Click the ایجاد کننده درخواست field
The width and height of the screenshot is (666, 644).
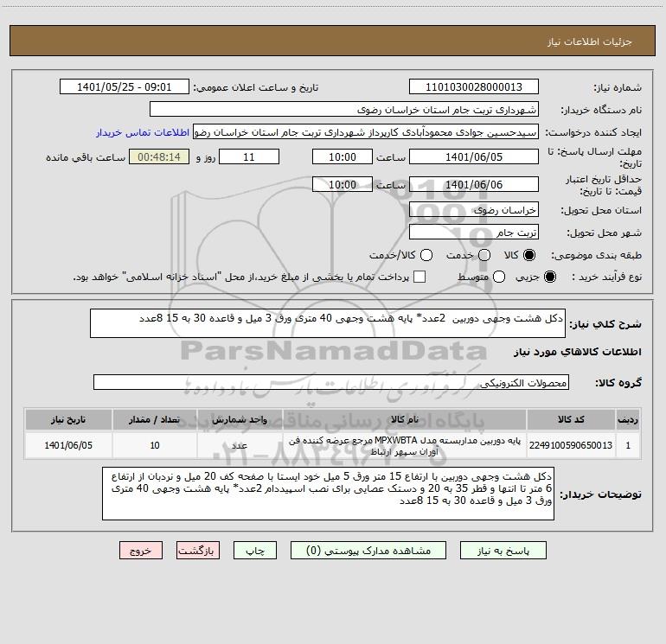pos(366,132)
